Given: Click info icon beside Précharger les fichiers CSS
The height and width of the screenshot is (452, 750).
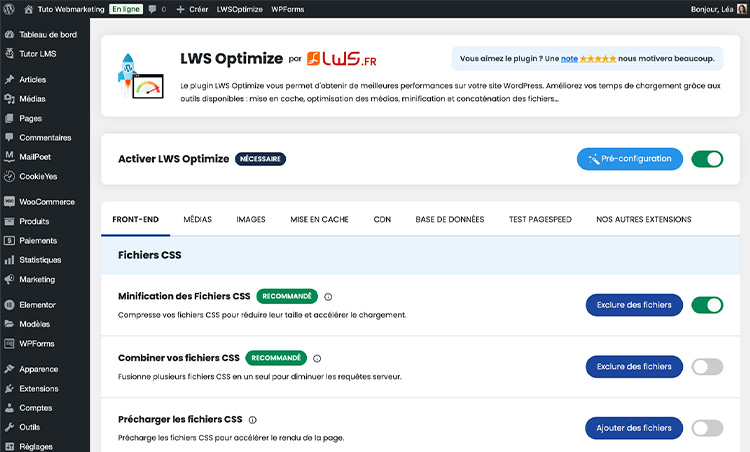Looking at the screenshot, I should coord(253,420).
